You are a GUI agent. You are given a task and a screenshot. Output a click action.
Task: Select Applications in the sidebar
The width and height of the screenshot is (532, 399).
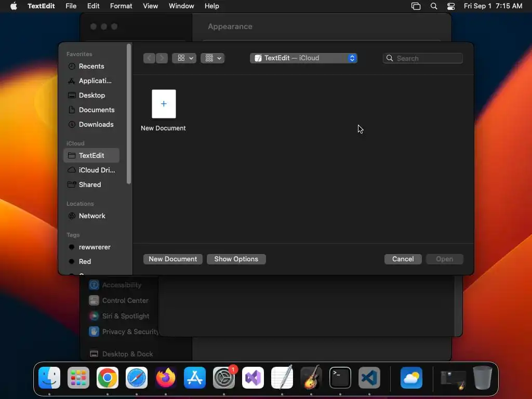click(91, 81)
